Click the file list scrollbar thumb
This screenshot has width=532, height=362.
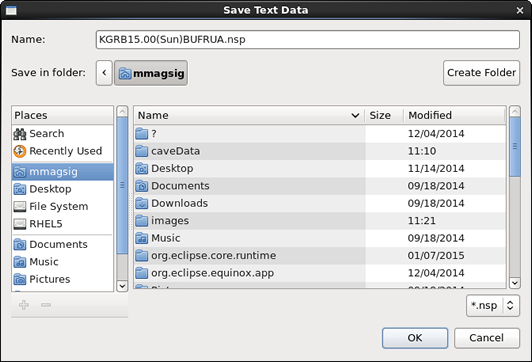(515, 147)
